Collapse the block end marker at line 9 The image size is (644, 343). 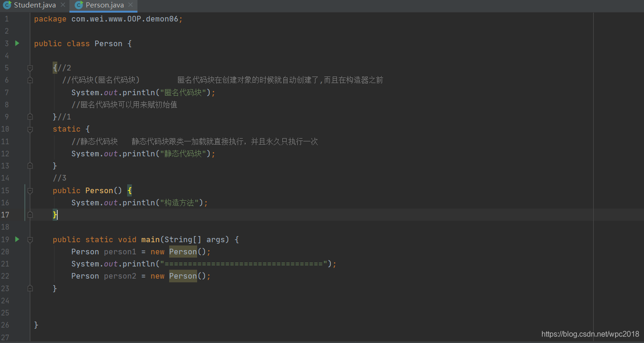(30, 117)
